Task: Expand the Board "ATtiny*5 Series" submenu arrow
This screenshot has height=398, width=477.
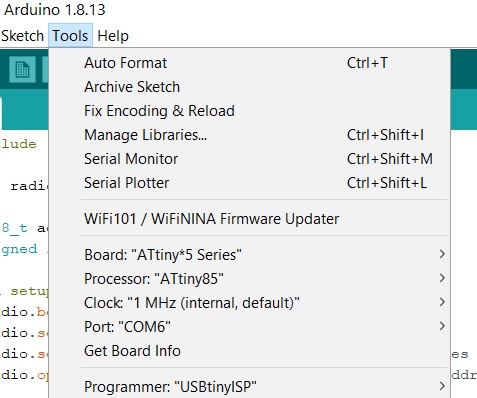Action: pos(442,254)
